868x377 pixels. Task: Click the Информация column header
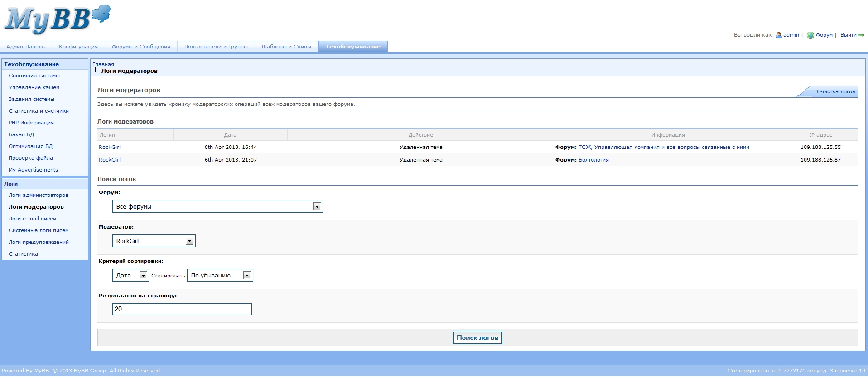pyautogui.click(x=668, y=135)
